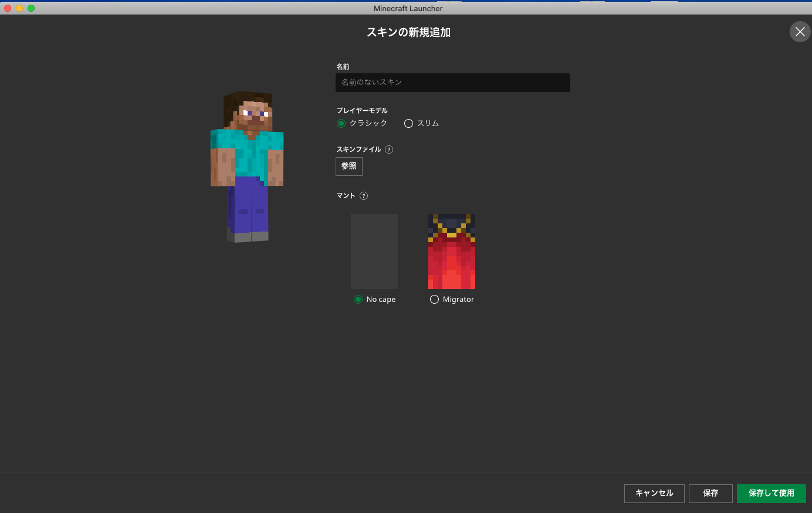This screenshot has height=513, width=812.
Task: Click the empty No cape thumbnail
Action: point(374,252)
